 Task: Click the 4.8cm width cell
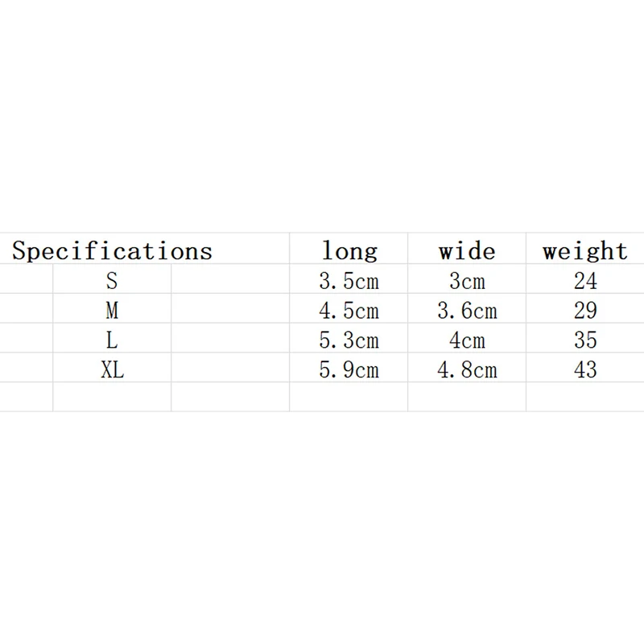(467, 369)
